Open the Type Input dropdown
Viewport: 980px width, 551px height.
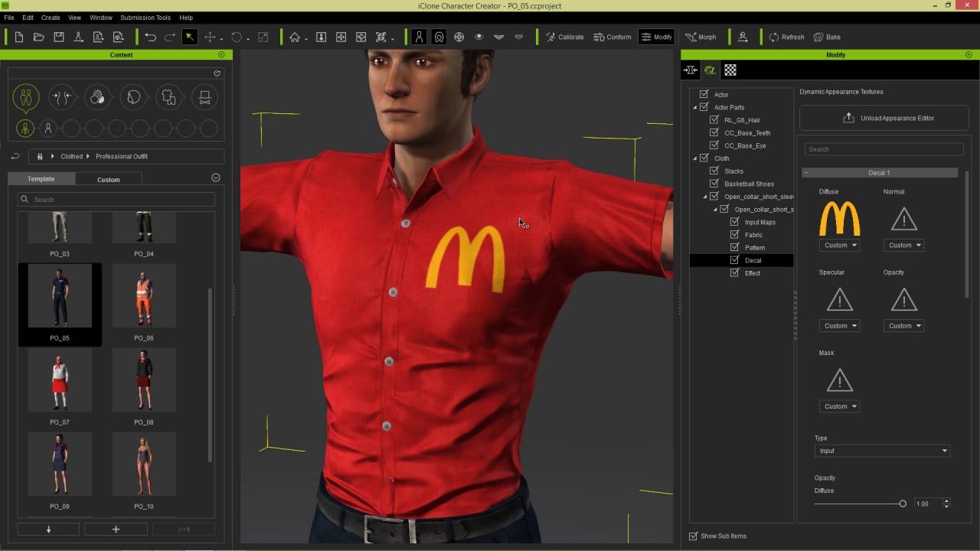[x=882, y=451]
